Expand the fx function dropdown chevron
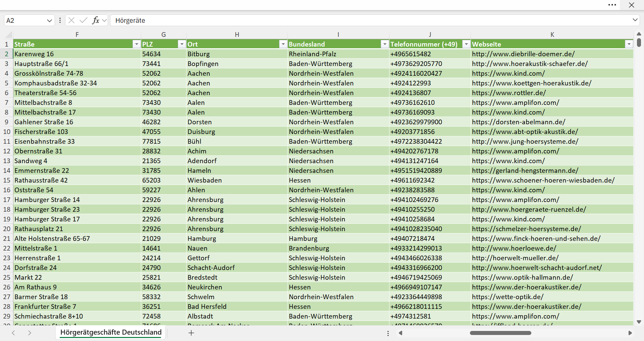Screen dimensions: 644x341 point(104,20)
